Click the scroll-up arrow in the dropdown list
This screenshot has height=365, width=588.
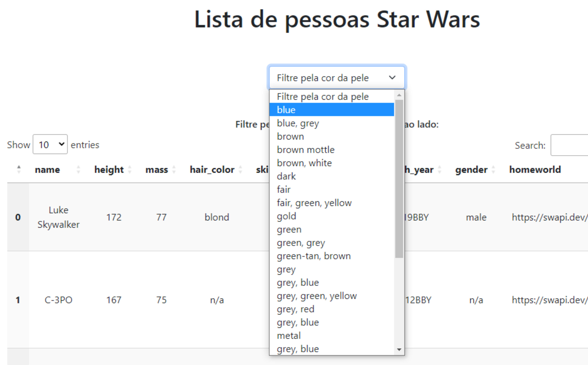point(399,95)
